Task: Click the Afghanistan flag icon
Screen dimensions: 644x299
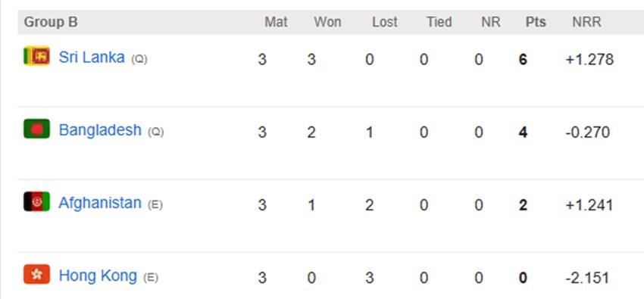Action: pyautogui.click(x=36, y=201)
